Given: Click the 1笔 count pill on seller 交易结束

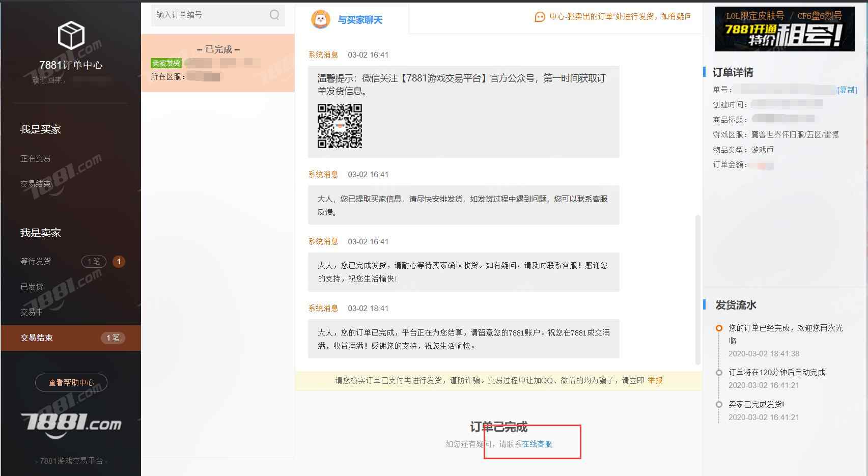Looking at the screenshot, I should click(113, 338).
